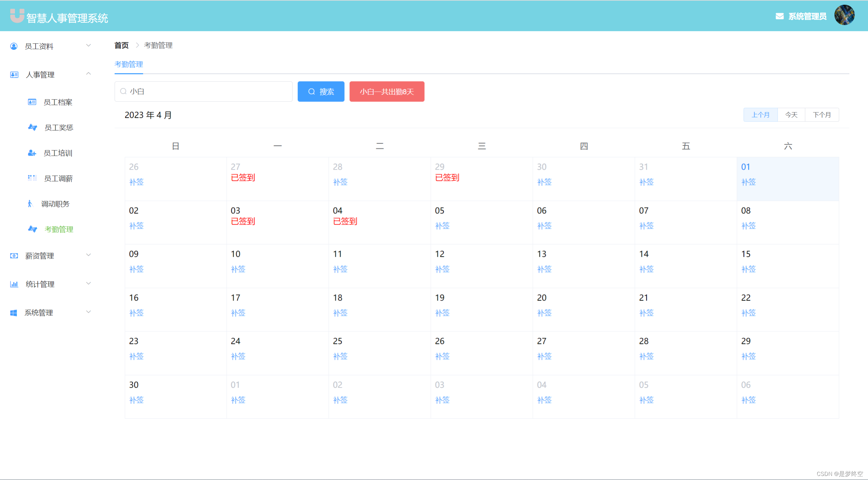Click the 员工调薪 grid icon
The image size is (868, 480).
(32, 178)
